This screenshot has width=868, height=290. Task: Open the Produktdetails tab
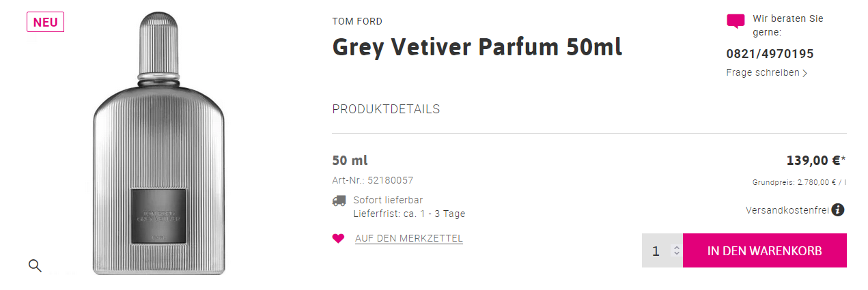pos(386,109)
